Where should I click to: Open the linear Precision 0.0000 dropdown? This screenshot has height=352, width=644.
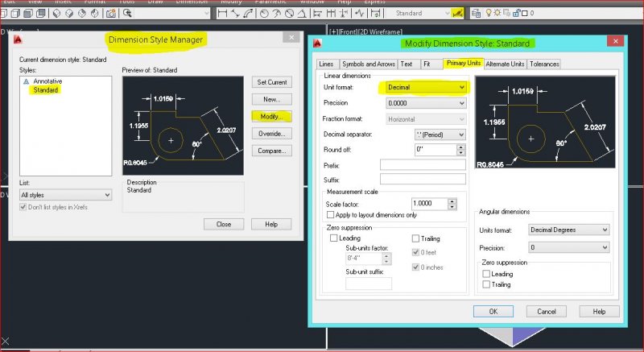pyautogui.click(x=426, y=103)
